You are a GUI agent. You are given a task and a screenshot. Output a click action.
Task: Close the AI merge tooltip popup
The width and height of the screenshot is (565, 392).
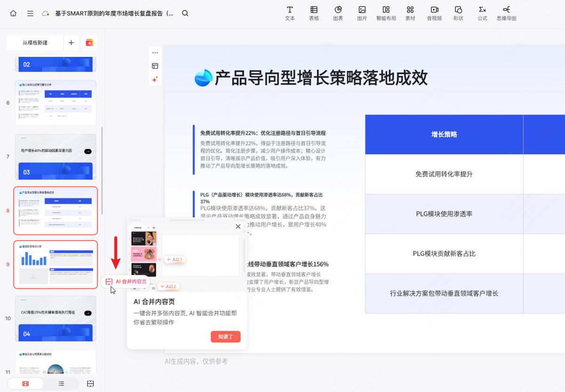coord(238,226)
